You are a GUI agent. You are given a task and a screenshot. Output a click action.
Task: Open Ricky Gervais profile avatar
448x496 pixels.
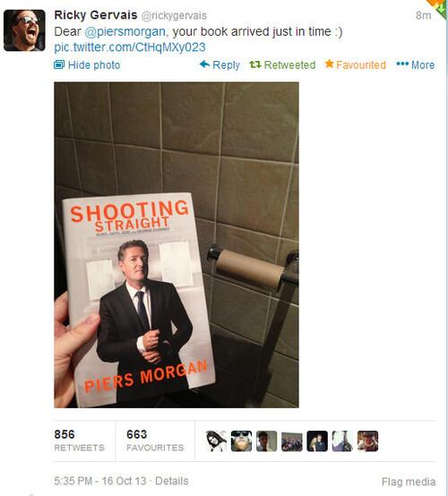coord(24,30)
